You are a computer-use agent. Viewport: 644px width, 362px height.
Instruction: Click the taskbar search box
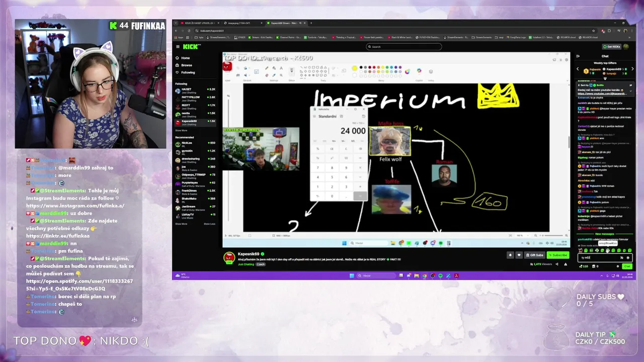[376, 276]
